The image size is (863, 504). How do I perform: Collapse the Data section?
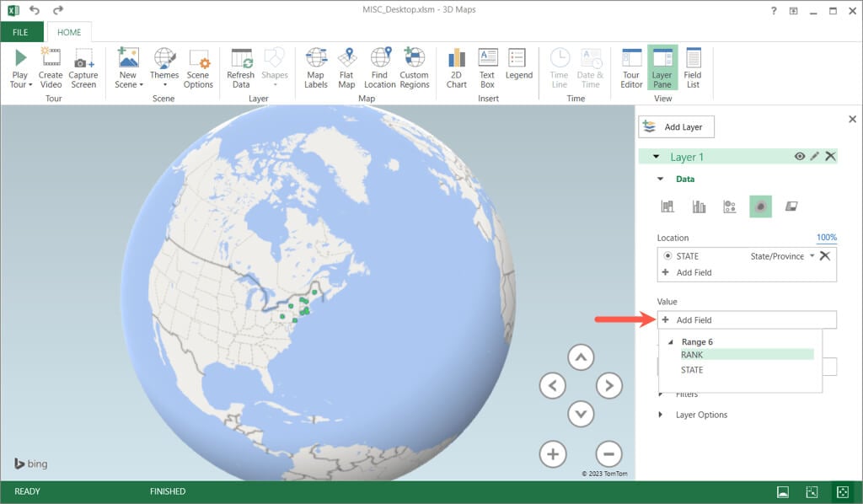(660, 180)
